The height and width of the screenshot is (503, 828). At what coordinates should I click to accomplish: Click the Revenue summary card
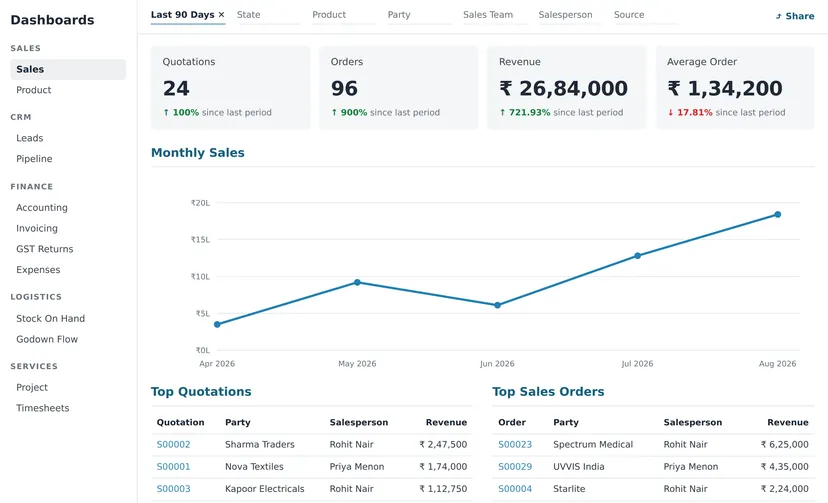pos(567,88)
